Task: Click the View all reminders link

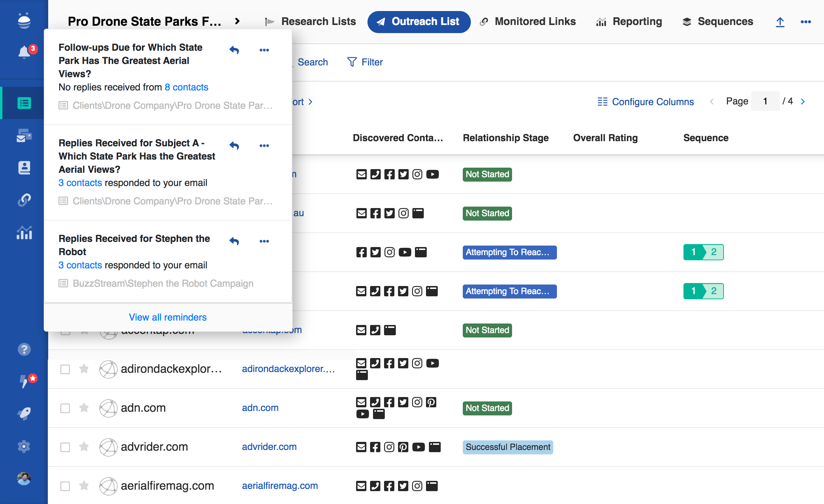Action: coord(168,317)
